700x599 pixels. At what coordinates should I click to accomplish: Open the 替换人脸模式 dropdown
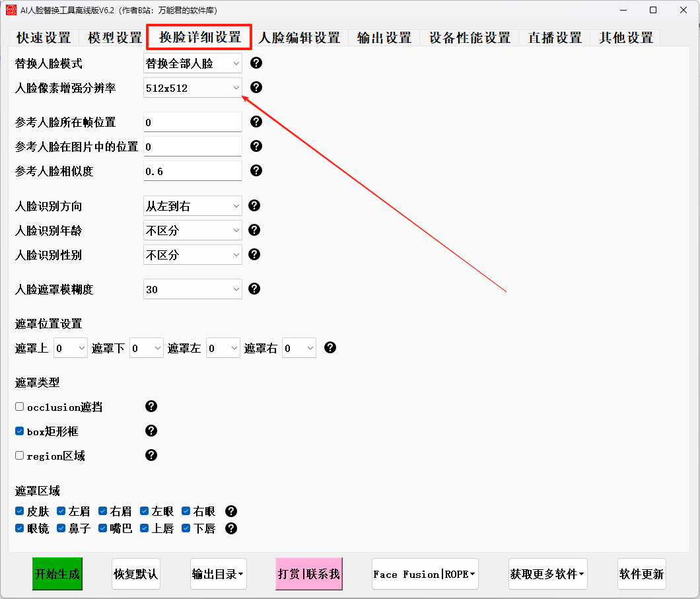point(193,63)
